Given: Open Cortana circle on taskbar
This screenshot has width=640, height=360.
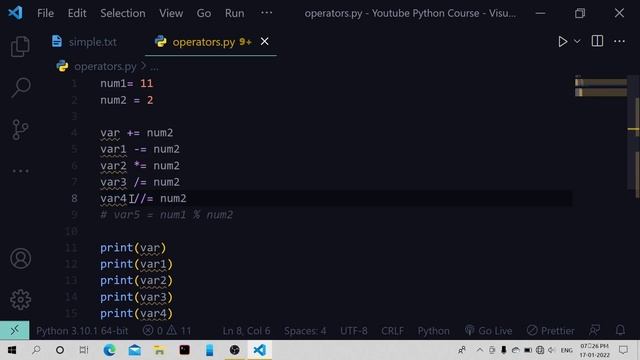Looking at the screenshot, I should pos(60,350).
